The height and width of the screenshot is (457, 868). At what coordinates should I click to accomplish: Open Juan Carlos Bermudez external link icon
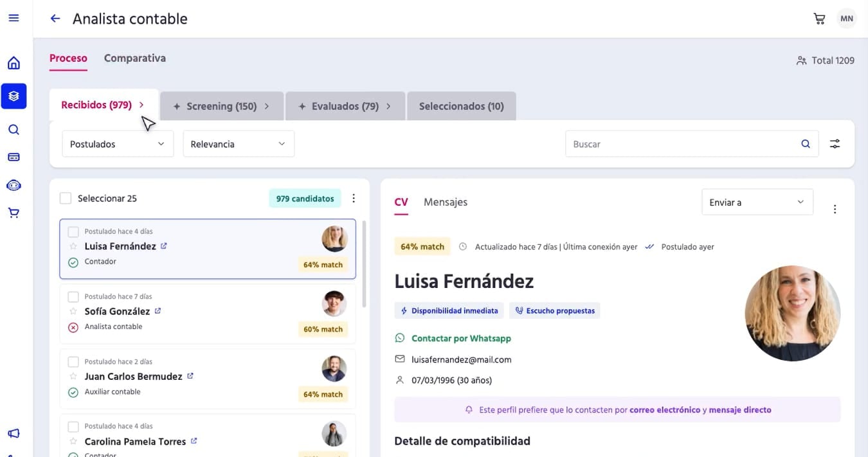pos(190,376)
